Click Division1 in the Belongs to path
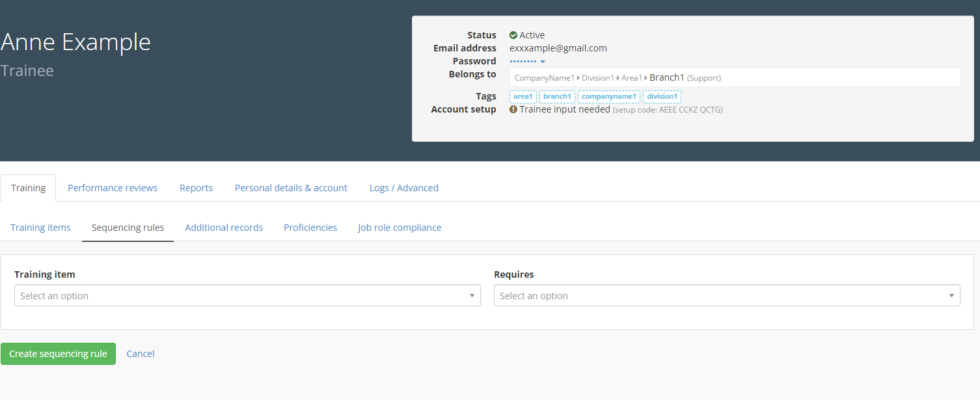 tap(597, 78)
